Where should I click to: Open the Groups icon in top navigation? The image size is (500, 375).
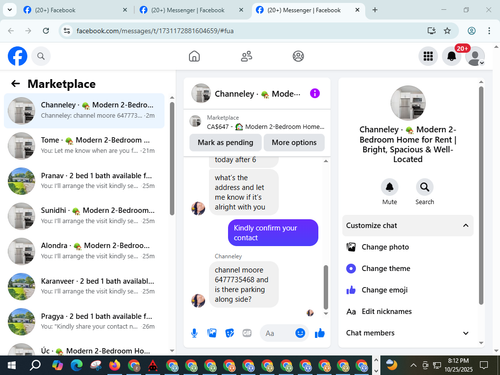(x=298, y=56)
